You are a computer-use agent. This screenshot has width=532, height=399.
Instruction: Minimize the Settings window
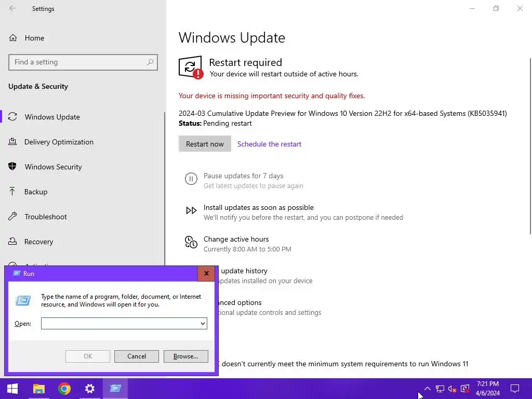[x=472, y=8]
